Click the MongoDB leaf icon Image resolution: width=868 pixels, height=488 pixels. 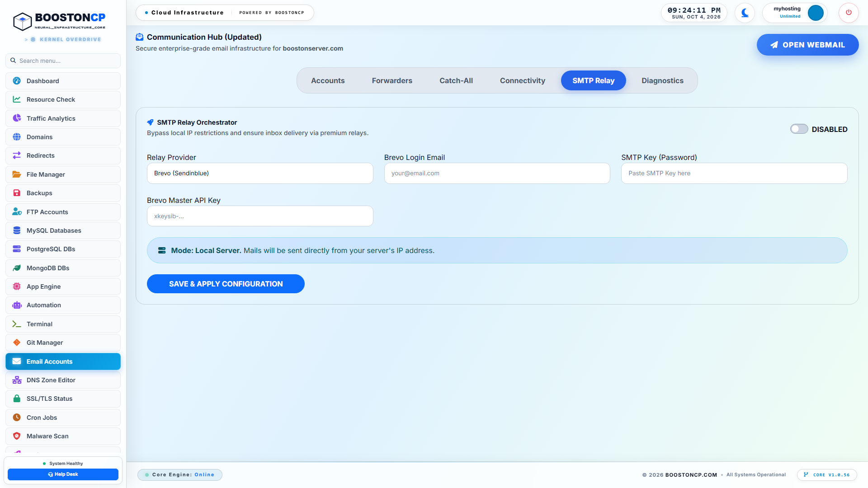click(17, 268)
